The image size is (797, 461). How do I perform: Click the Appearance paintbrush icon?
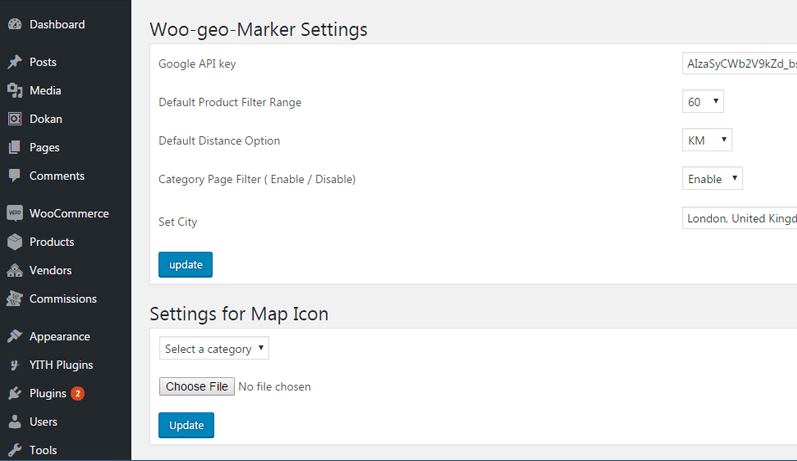tap(15, 336)
